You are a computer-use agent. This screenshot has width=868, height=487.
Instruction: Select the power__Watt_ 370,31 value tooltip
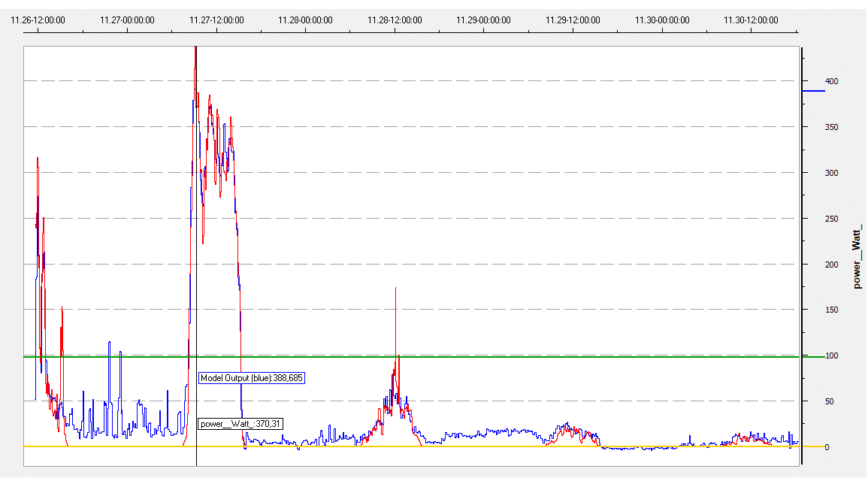click(x=240, y=424)
